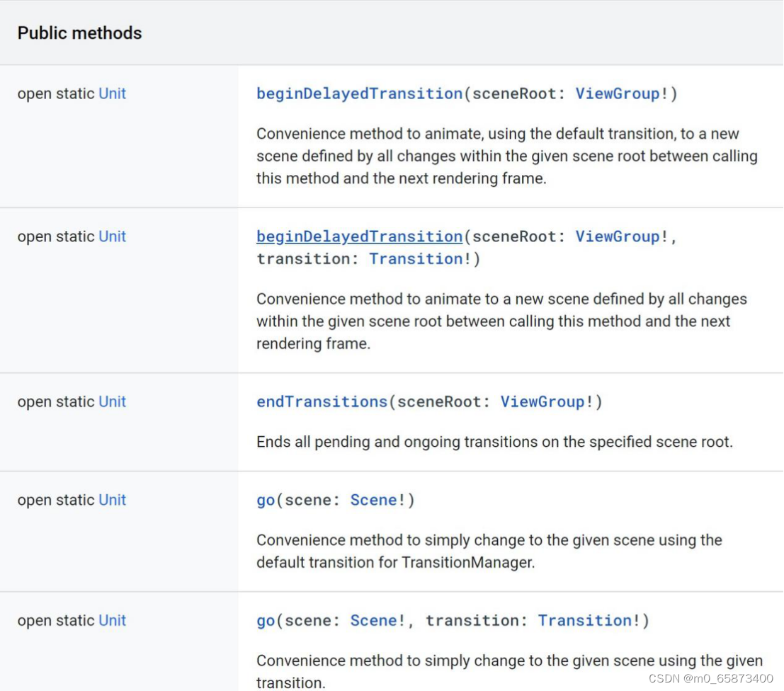
Task: Click the "Ends all pending and ongoing transitions" description
Action: (x=494, y=442)
